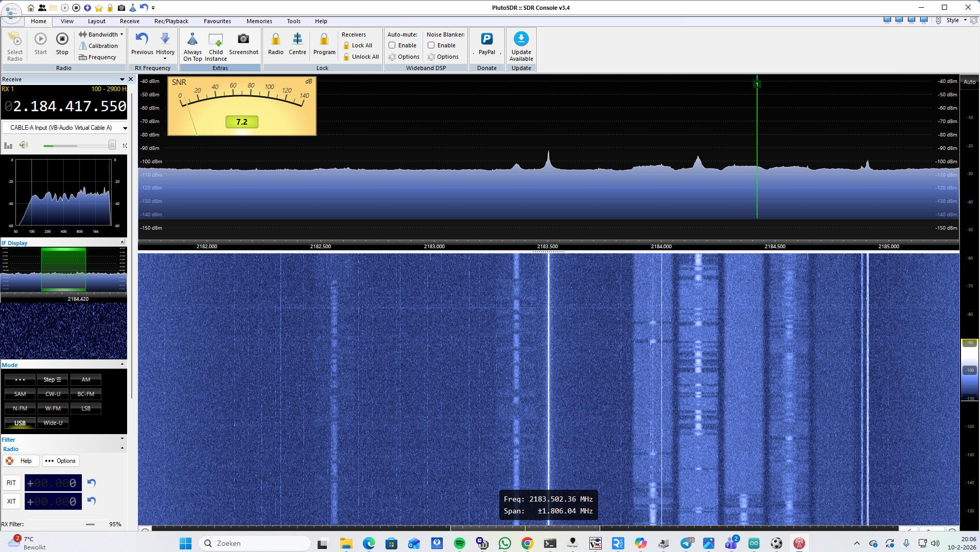Expand the Bandwidth dropdown
The image size is (980, 552).
click(x=121, y=34)
